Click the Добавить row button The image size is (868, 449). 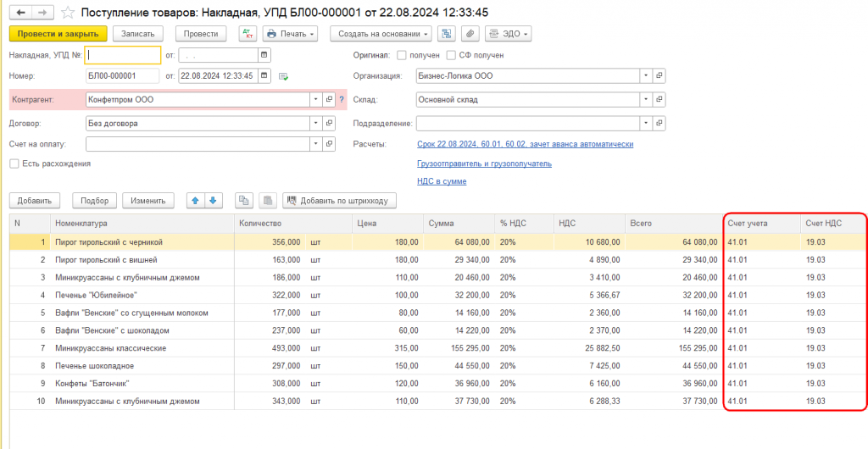34,201
